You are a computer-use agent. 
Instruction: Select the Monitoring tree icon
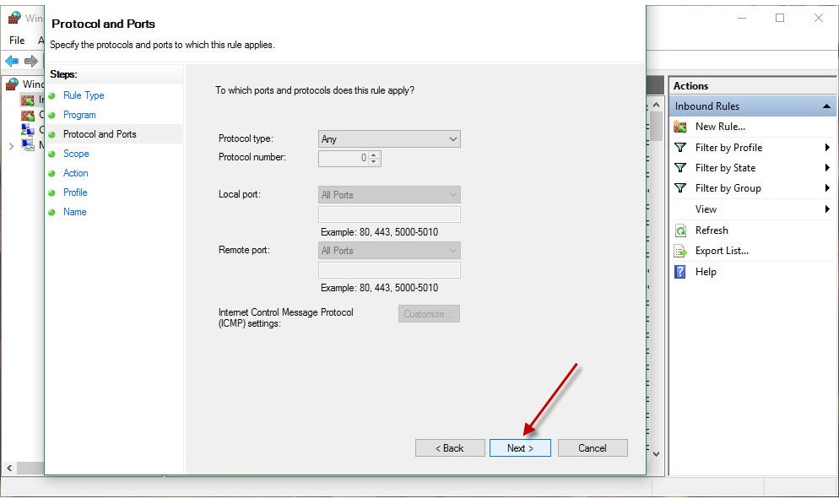[27, 144]
